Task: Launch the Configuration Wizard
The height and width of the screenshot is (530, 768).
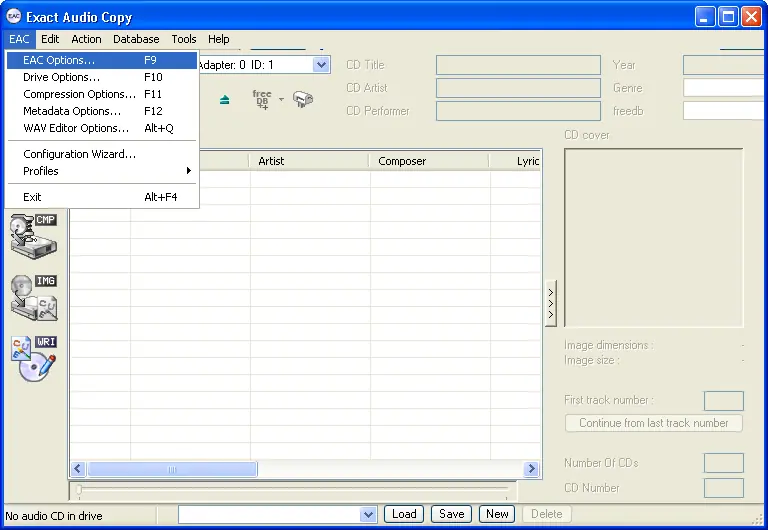Action: (102, 154)
